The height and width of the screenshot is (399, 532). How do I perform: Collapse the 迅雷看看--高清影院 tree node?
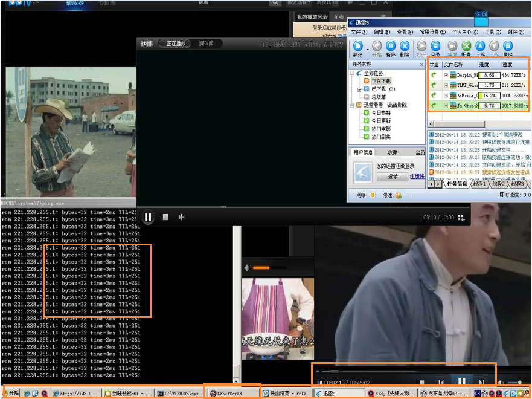coord(352,105)
